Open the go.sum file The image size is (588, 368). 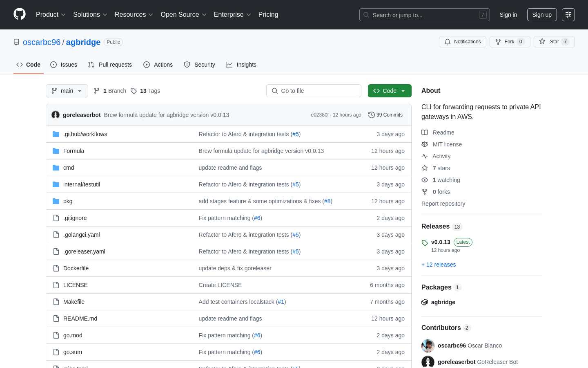73,352
